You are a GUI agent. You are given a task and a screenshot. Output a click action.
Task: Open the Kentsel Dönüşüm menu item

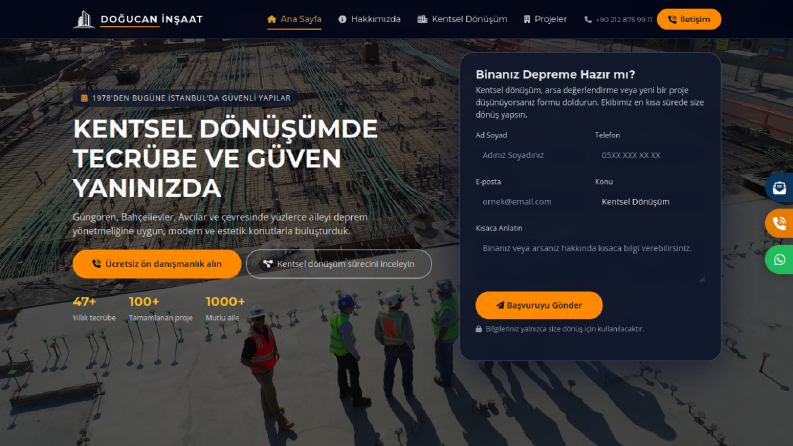tap(462, 19)
